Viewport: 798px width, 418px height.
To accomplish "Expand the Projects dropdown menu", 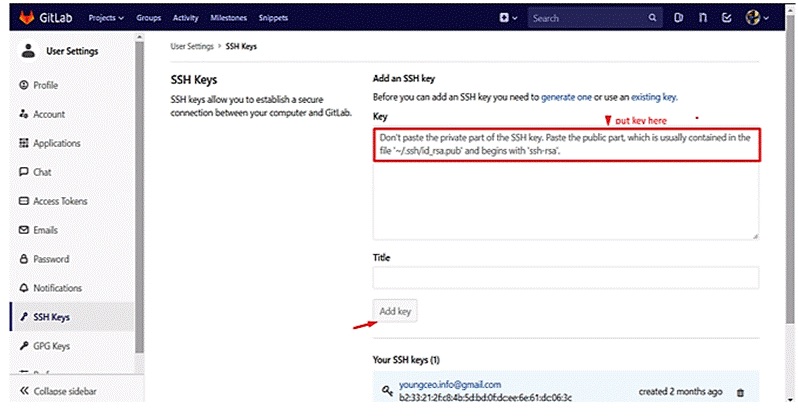I will (106, 18).
